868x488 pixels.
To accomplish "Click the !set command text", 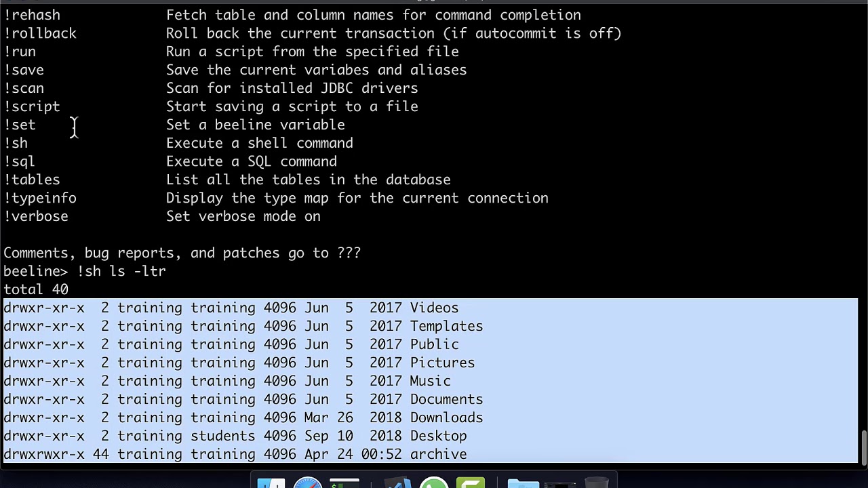I will [x=20, y=125].
